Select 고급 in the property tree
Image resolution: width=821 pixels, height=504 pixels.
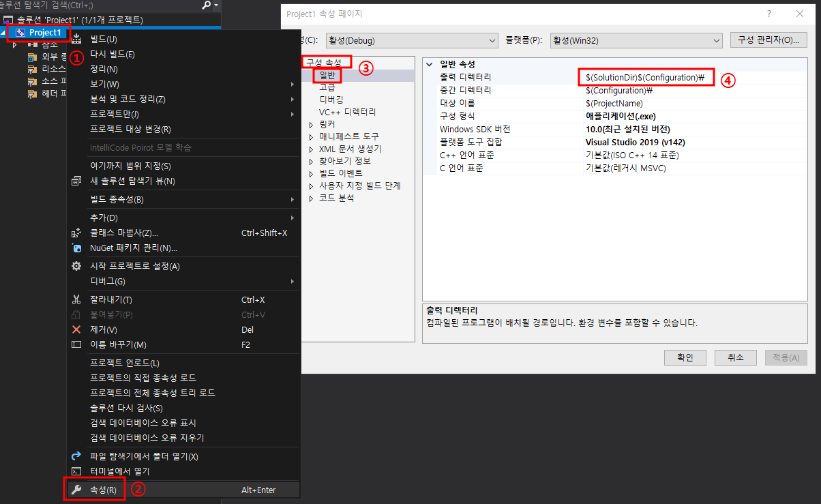(x=327, y=87)
